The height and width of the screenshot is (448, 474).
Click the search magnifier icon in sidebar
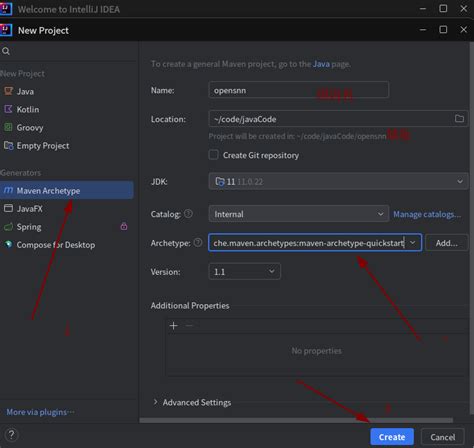(x=6, y=51)
